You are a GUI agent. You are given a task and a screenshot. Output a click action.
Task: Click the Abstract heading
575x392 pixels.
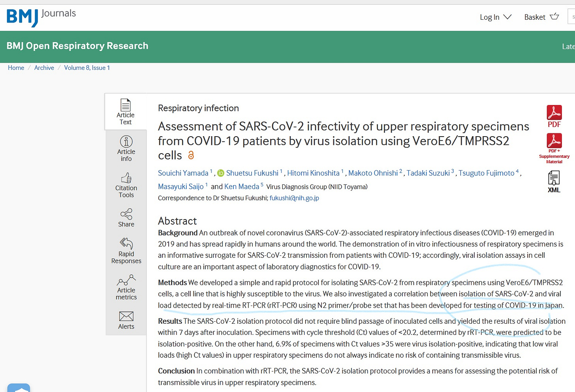click(177, 221)
